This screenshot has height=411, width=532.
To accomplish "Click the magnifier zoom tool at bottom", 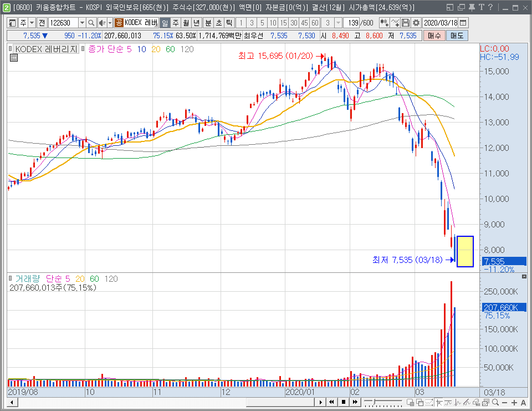I will click(x=495, y=403).
